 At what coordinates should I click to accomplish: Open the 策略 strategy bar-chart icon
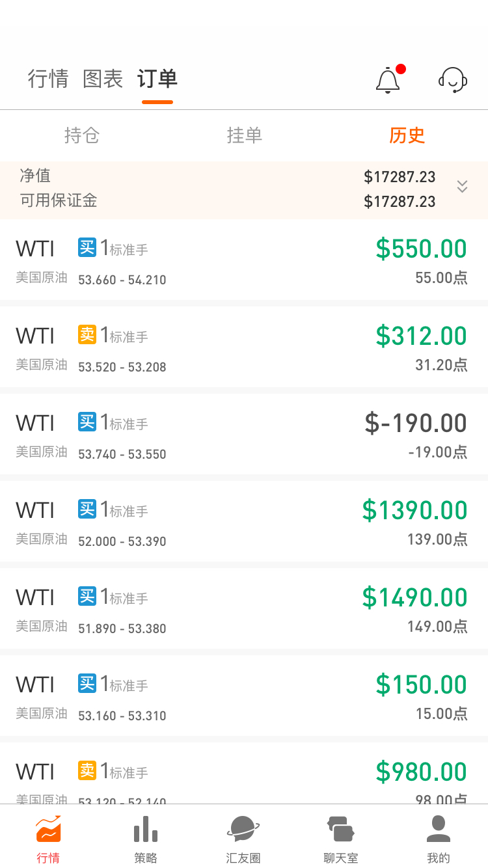146,830
